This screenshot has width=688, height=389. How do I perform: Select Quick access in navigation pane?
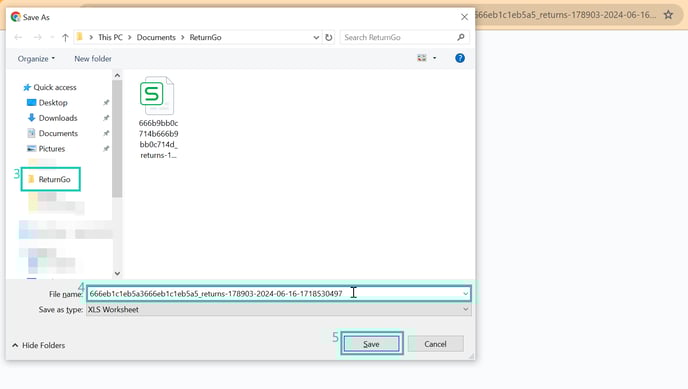(x=50, y=87)
